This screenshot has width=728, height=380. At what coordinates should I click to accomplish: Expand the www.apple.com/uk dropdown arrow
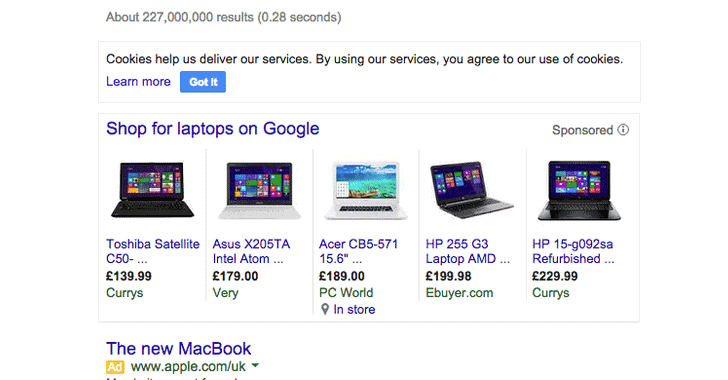255,366
